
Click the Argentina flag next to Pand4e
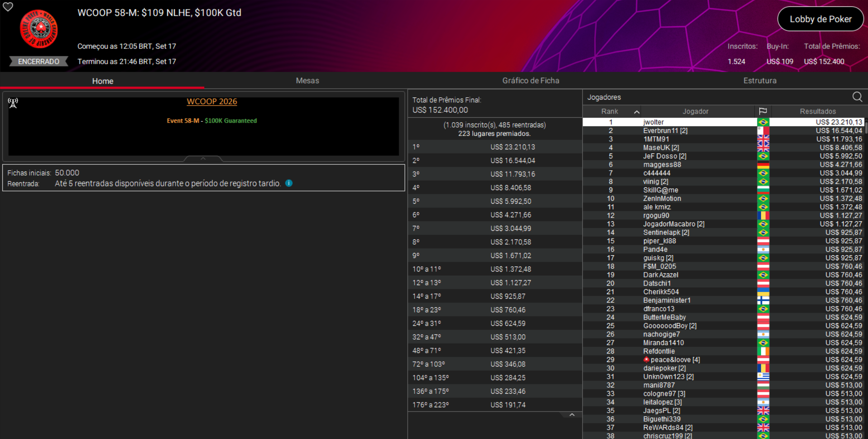(763, 249)
